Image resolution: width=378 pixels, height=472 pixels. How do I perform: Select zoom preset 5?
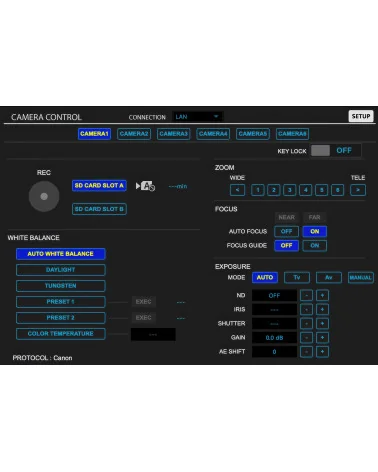(322, 190)
